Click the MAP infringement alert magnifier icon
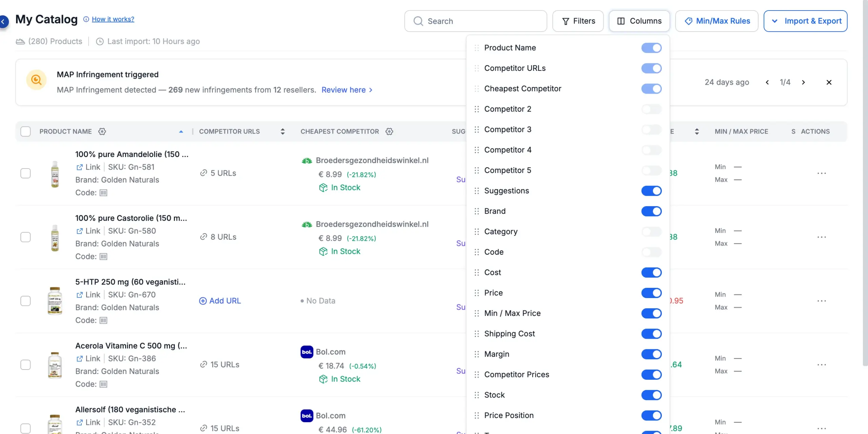The image size is (868, 434). 36,80
